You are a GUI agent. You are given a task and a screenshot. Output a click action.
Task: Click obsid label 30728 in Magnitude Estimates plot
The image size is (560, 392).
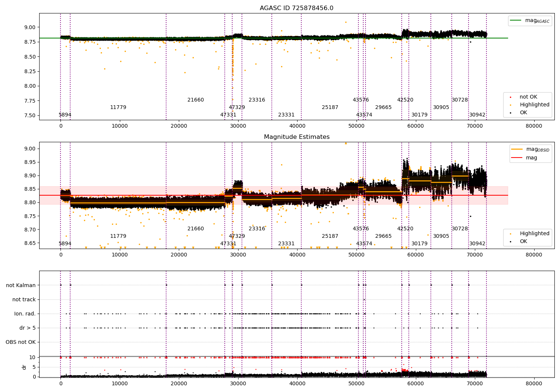pos(460,229)
